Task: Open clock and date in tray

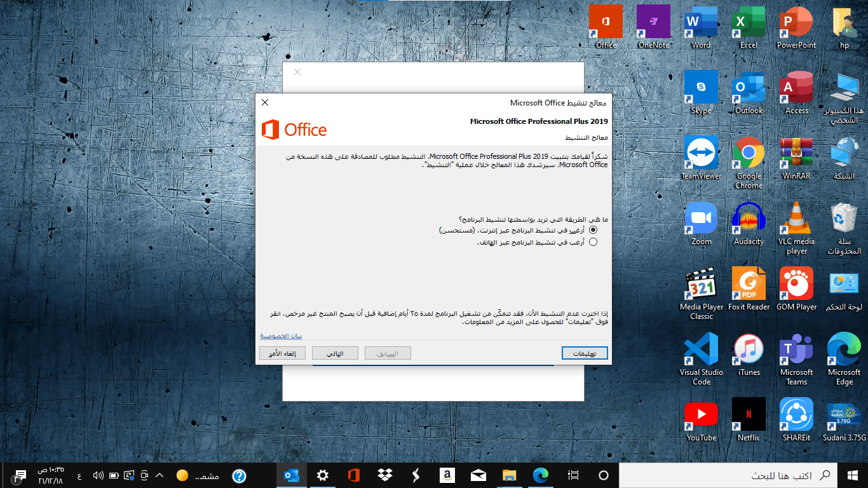Action: pyautogui.click(x=51, y=475)
